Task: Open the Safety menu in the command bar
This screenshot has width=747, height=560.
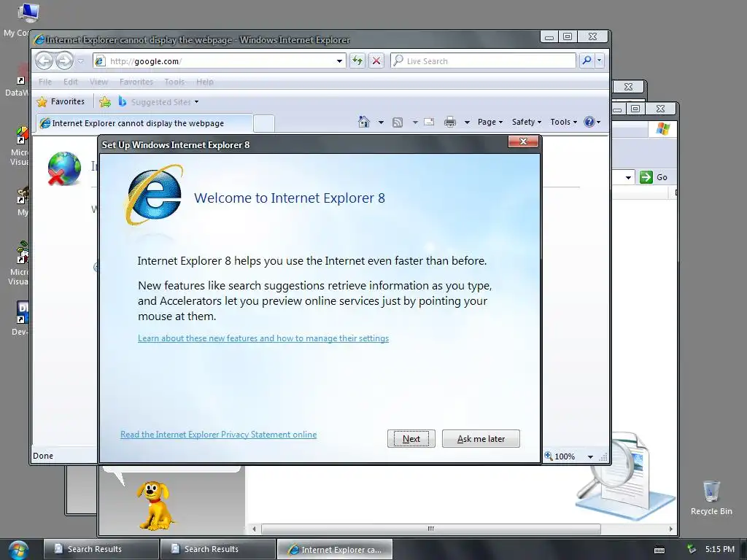Action: (x=526, y=122)
